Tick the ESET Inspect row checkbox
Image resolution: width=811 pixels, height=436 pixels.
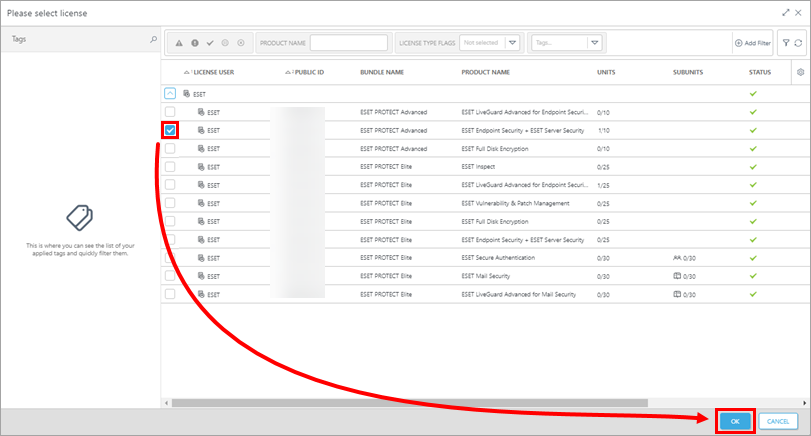pos(170,167)
